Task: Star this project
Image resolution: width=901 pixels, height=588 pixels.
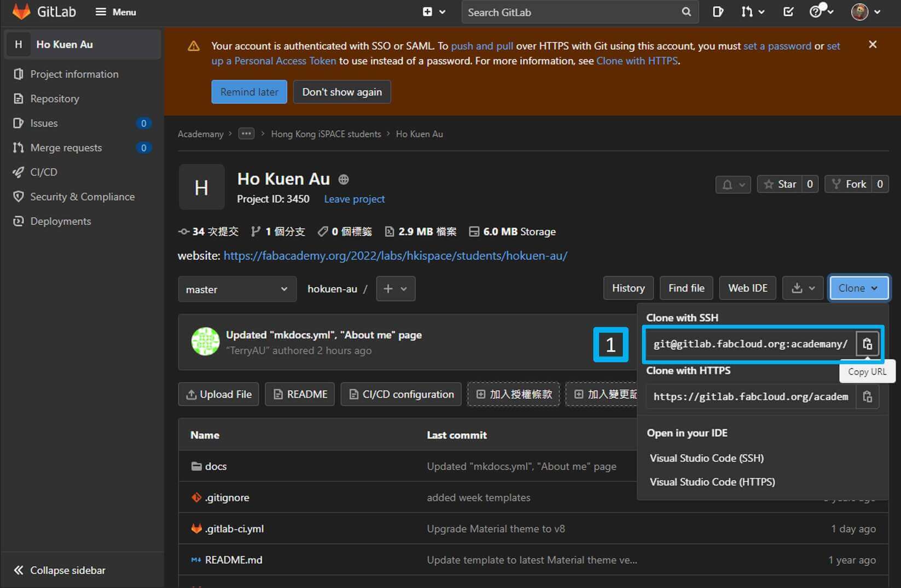Action: 780,184
